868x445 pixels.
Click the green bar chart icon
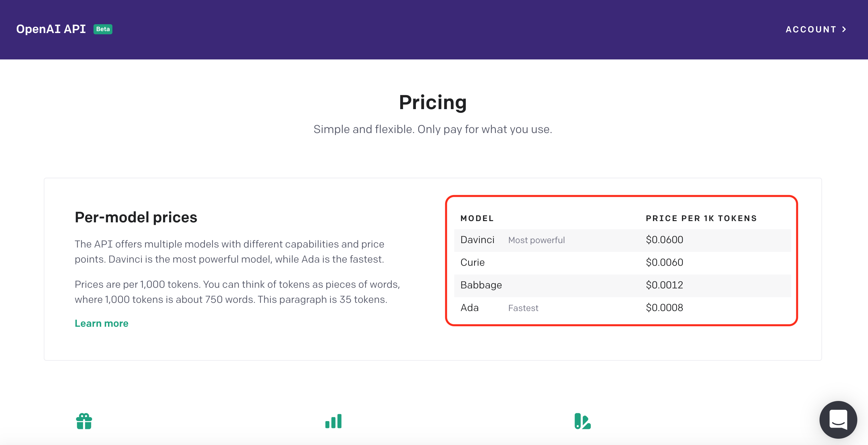[x=333, y=421]
